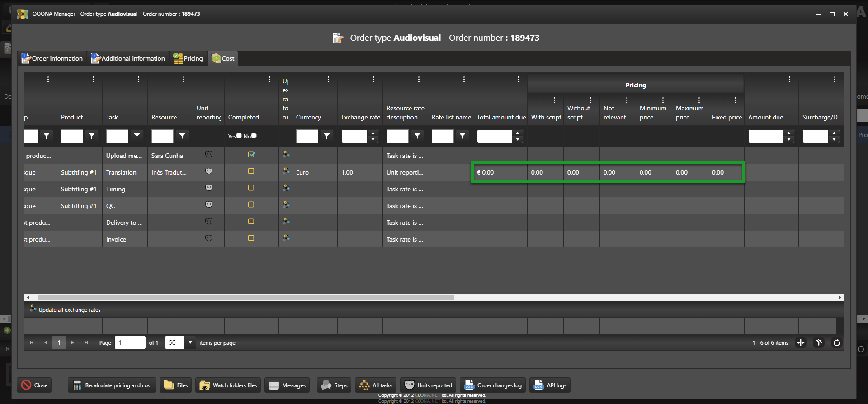Image resolution: width=868 pixels, height=404 pixels.
Task: Select Yes in the Completed filter
Action: coord(239,136)
